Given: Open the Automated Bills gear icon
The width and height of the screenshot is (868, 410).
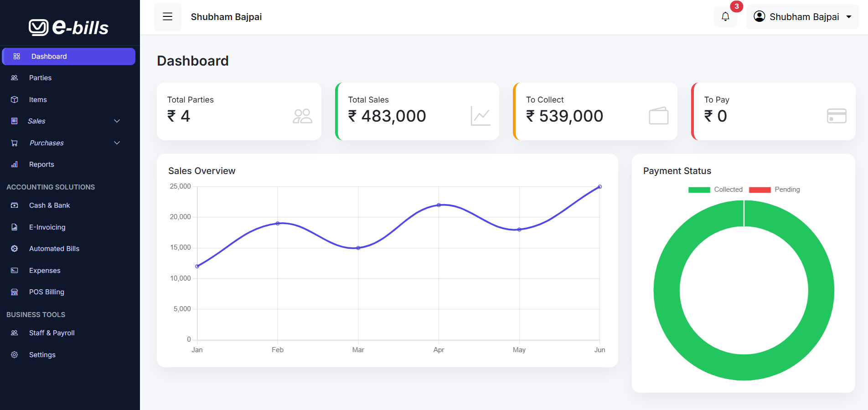Looking at the screenshot, I should point(15,248).
